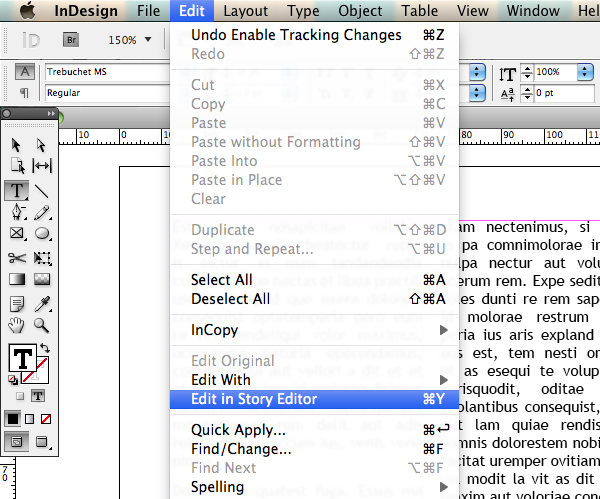Expand the InCopy submenu
600x499 pixels.
[443, 329]
